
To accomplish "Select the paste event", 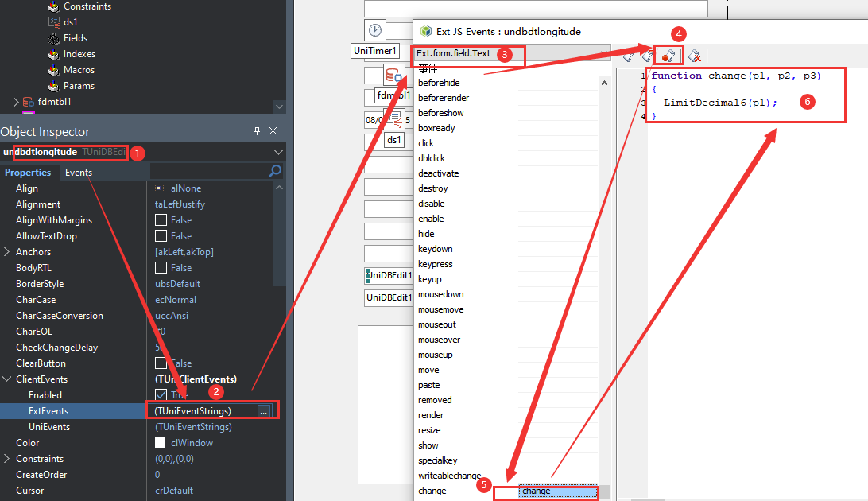I will pos(429,386).
